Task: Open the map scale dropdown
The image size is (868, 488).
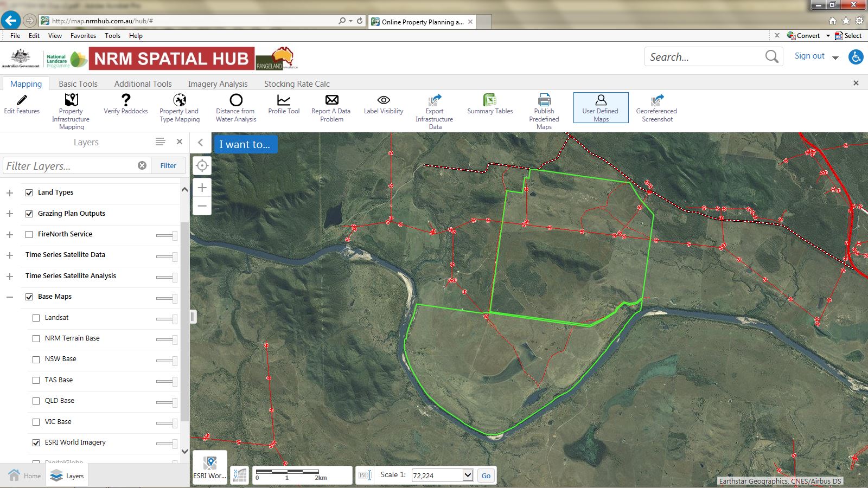Action: [x=468, y=476]
